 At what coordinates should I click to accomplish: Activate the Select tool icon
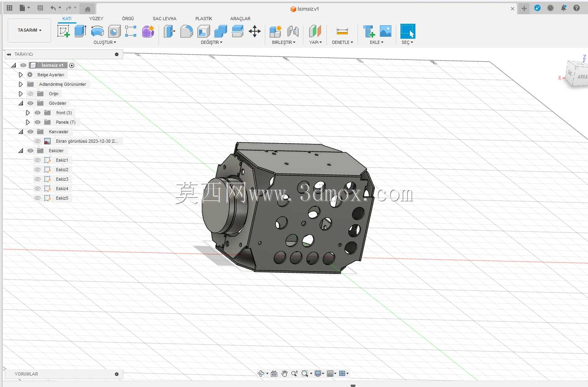click(408, 31)
